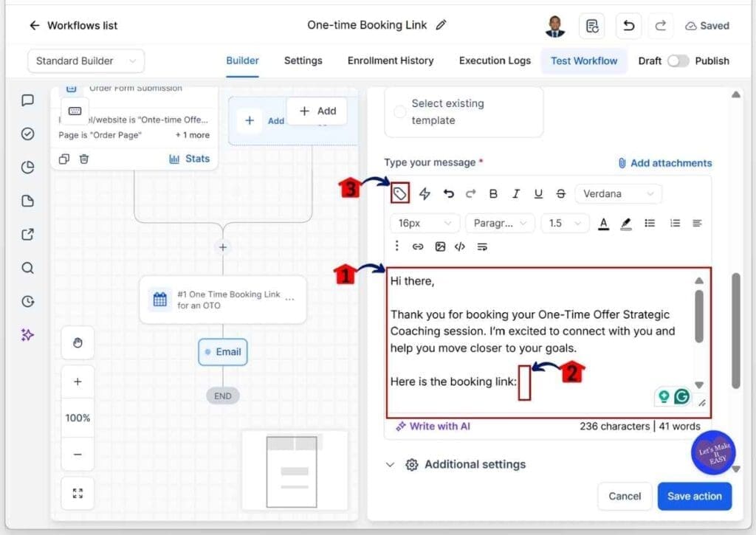View trigger Stats

(x=190, y=159)
